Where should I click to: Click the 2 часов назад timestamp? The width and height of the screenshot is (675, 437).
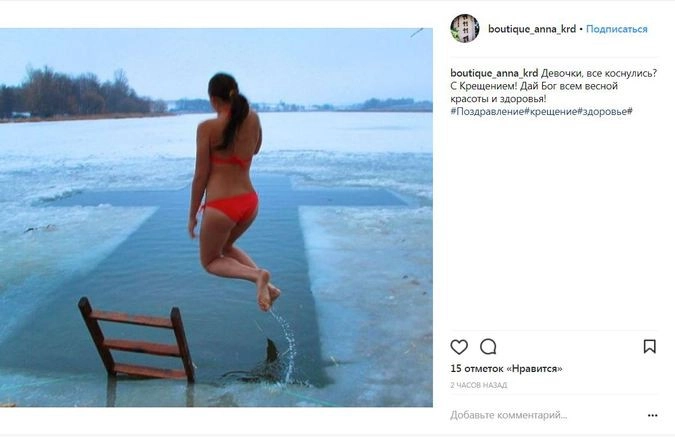coord(478,385)
